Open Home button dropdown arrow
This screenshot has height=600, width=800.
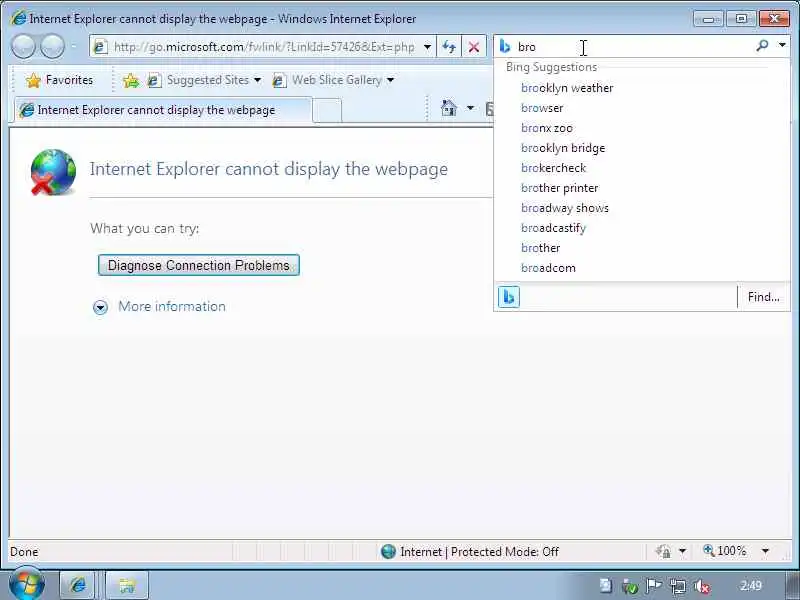470,108
